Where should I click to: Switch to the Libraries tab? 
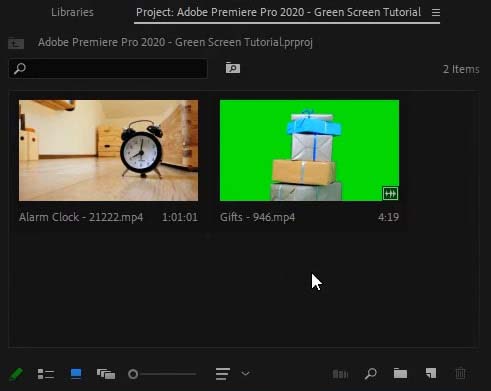72,12
